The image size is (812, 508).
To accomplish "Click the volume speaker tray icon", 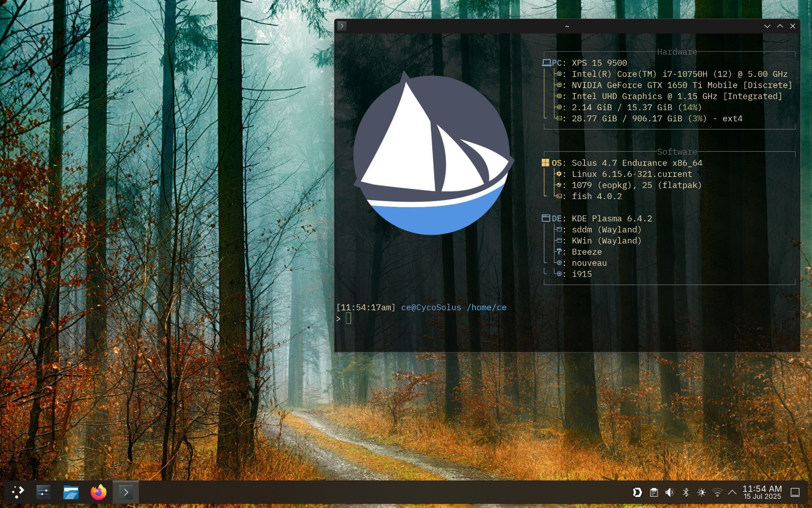I will 669,492.
